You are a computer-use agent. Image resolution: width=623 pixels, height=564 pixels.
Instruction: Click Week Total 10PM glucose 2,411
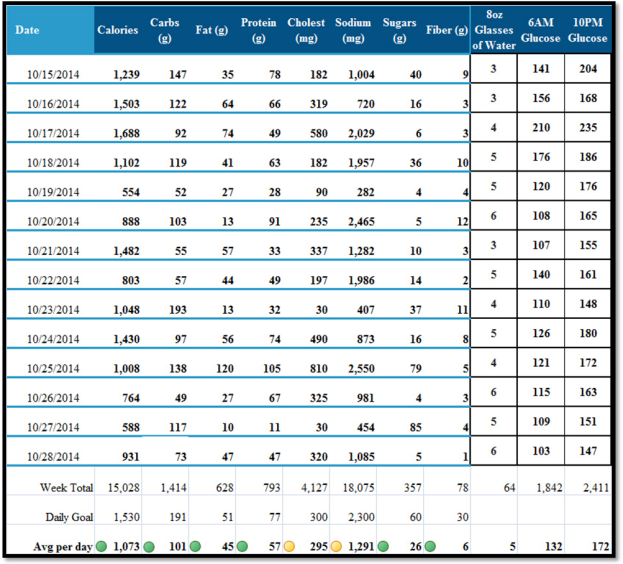pyautogui.click(x=596, y=488)
